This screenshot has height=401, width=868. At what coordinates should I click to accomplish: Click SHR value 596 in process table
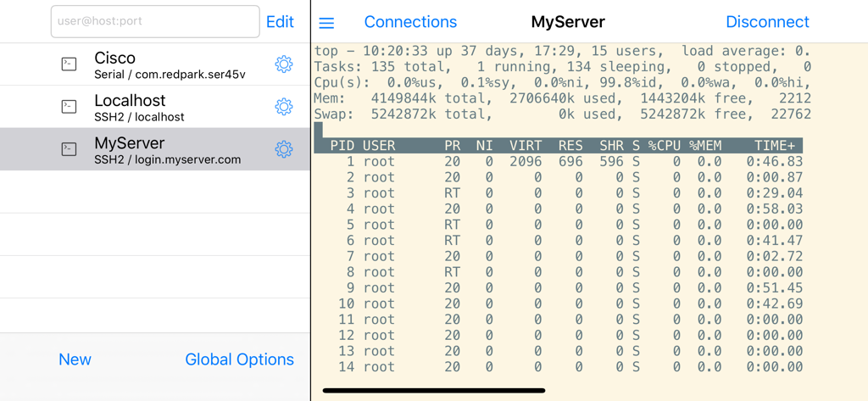pos(612,162)
